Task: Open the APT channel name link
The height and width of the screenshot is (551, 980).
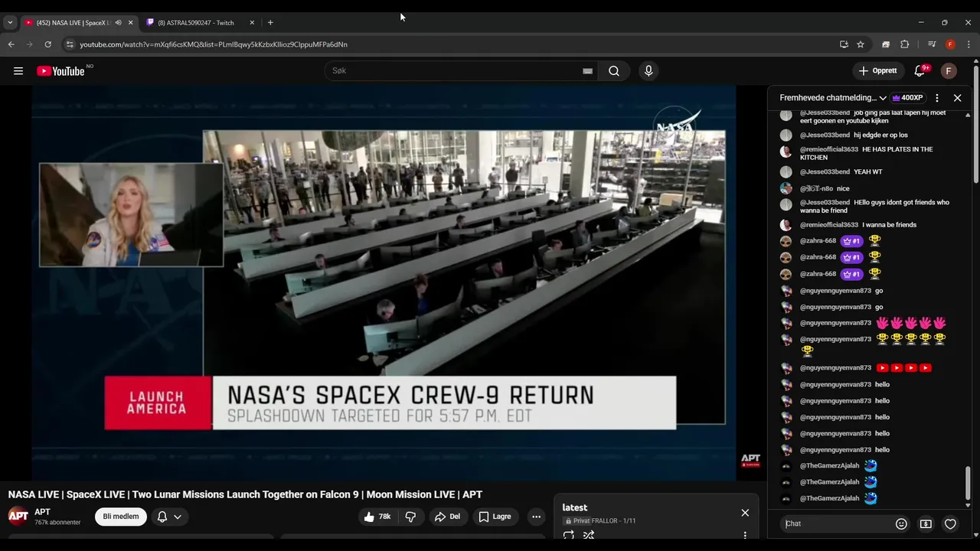Action: [x=42, y=512]
